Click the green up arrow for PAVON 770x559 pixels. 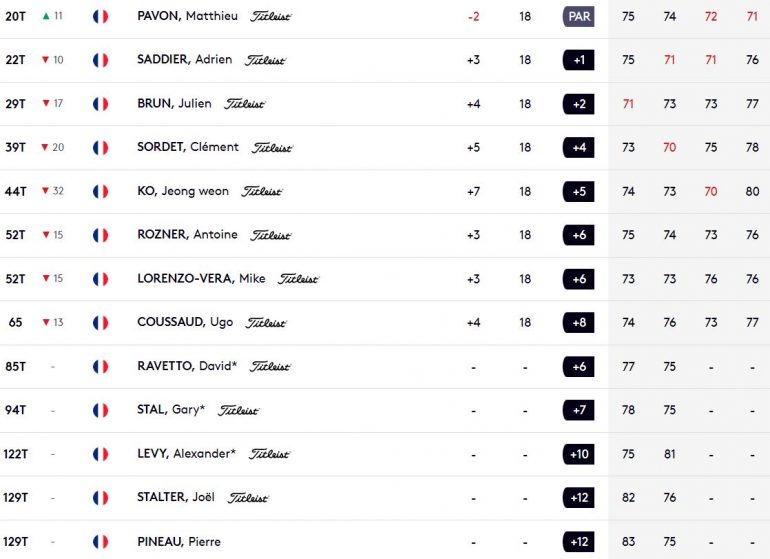46,16
